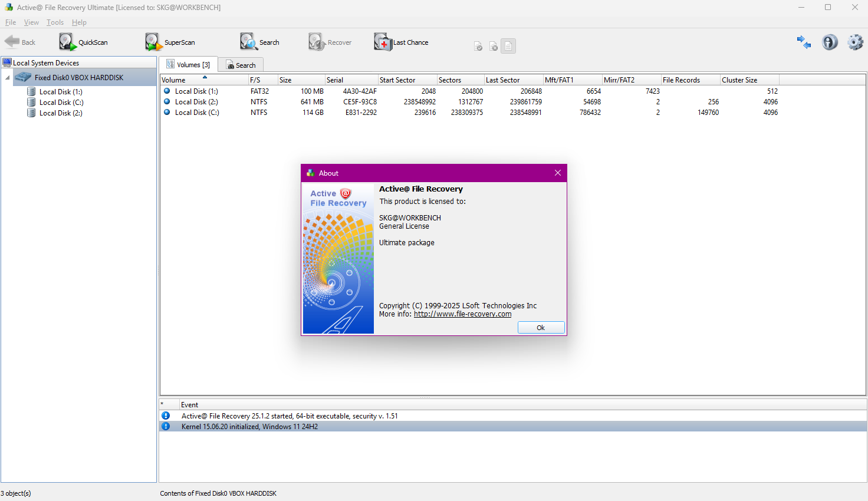Click serial value CE5F-93C8
This screenshot has width=868, height=501.
(360, 102)
